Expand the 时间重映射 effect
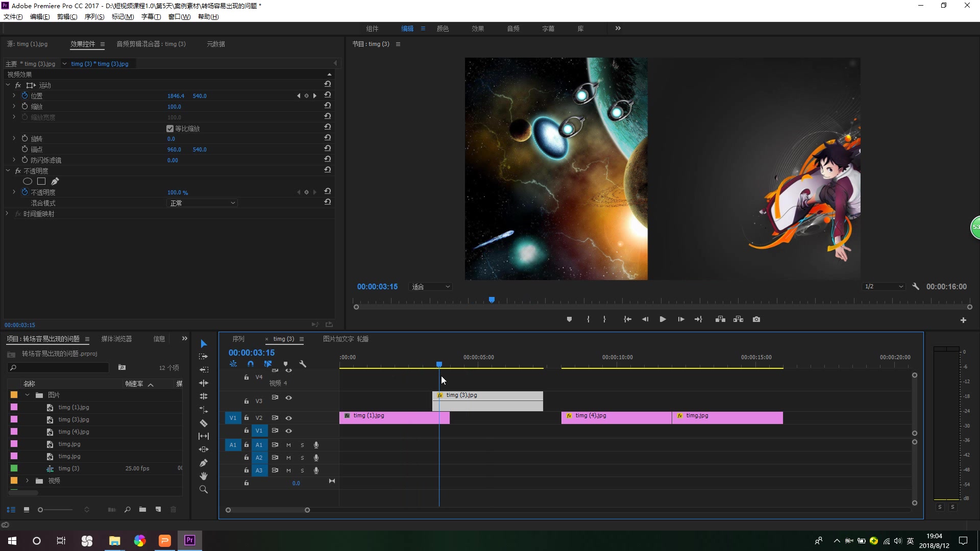This screenshot has width=980, height=551. [7, 214]
